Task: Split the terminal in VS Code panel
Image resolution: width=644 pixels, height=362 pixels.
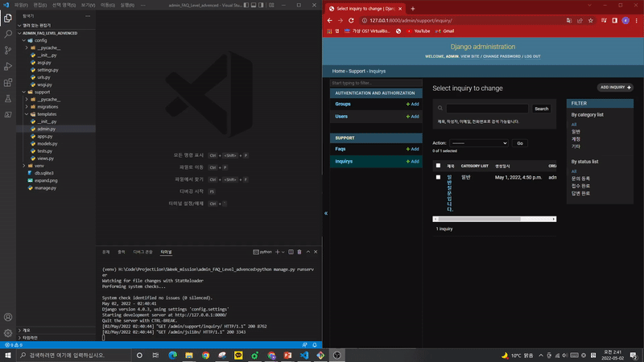Action: 291,252
